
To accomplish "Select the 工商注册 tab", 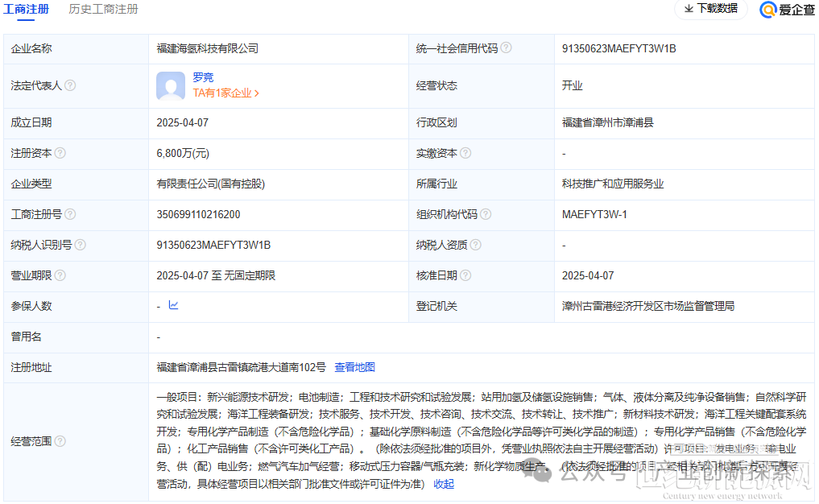I will coord(27,10).
